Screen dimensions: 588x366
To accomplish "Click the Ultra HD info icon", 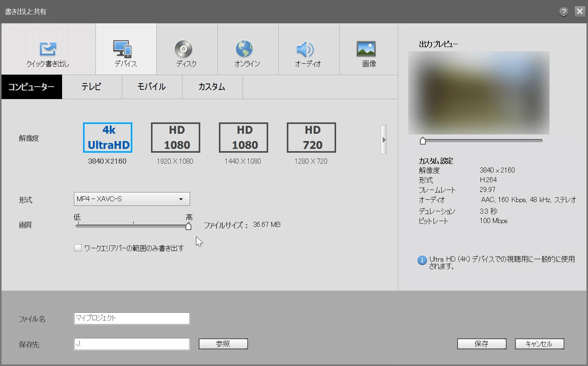I will click(x=422, y=260).
